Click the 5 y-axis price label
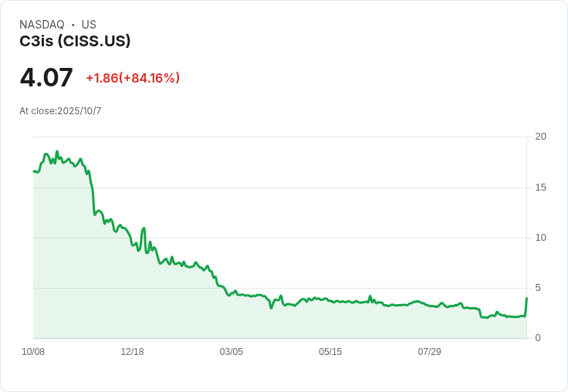Screen dimensions: 568x392 pos(538,288)
